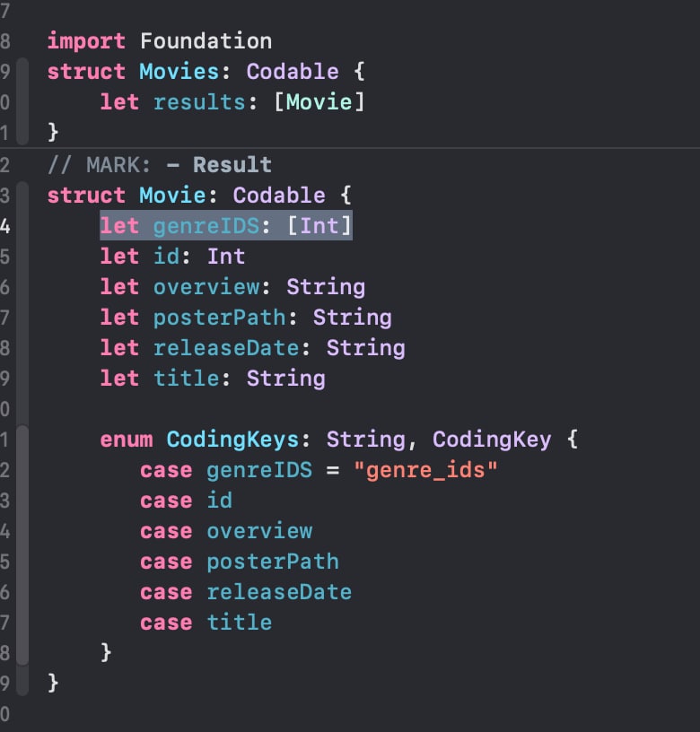This screenshot has height=732, width=700.
Task: Click the "genre_ids" string literal
Action: (x=425, y=470)
